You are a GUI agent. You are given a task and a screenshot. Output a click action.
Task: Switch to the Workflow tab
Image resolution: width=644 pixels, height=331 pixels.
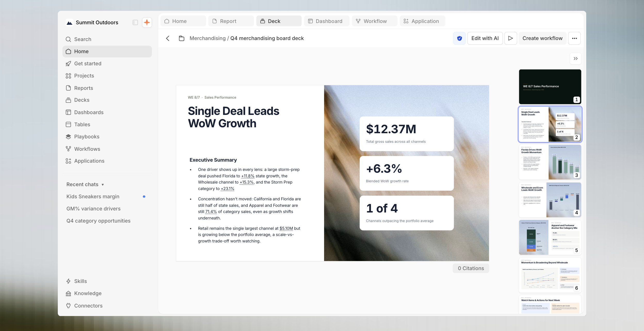tap(375, 21)
